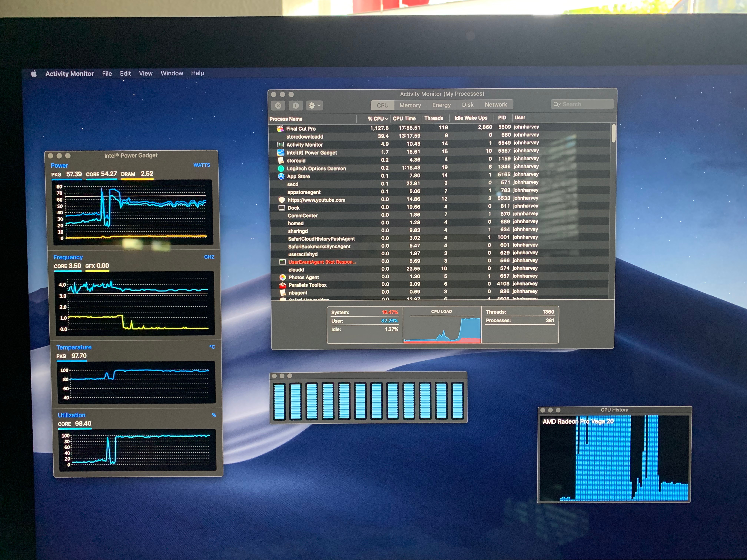Select the Dock process icon
The height and width of the screenshot is (560, 747).
(x=282, y=208)
